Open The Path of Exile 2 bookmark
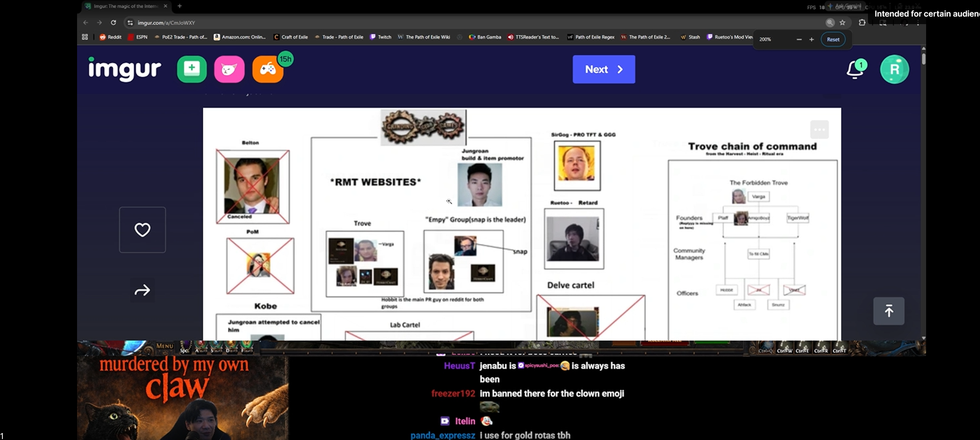The height and width of the screenshot is (440, 980). coord(646,37)
